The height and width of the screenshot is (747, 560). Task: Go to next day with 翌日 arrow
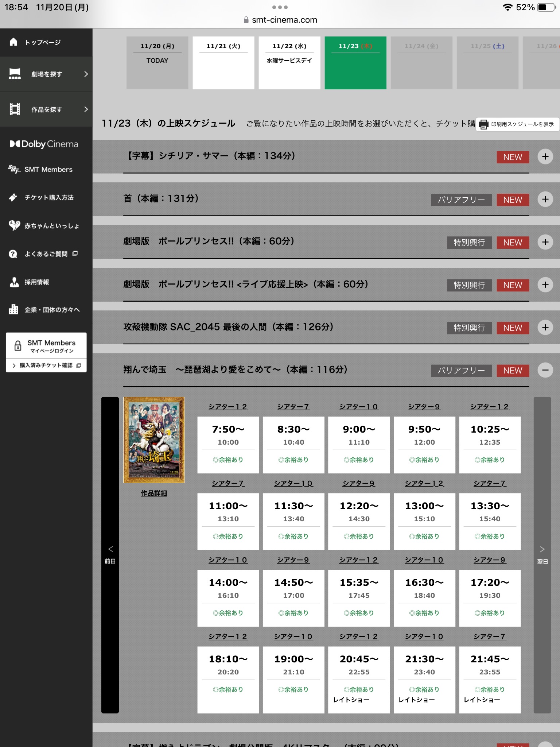[x=542, y=554]
